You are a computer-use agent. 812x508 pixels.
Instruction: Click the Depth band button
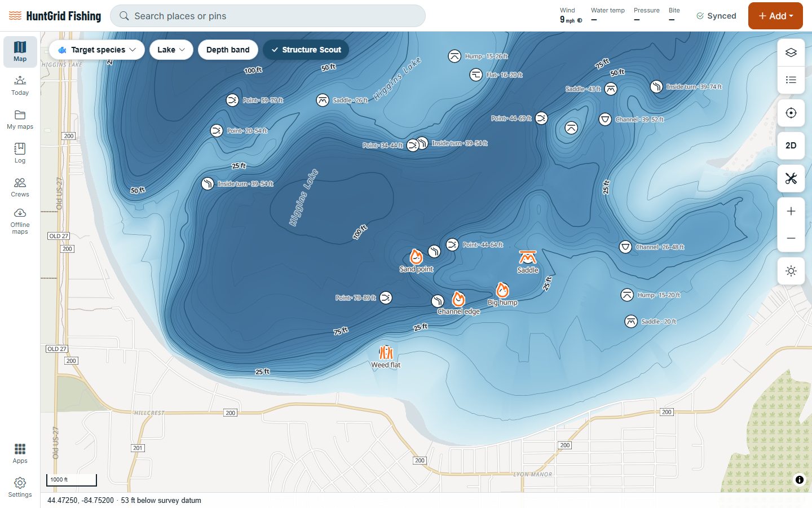point(228,50)
